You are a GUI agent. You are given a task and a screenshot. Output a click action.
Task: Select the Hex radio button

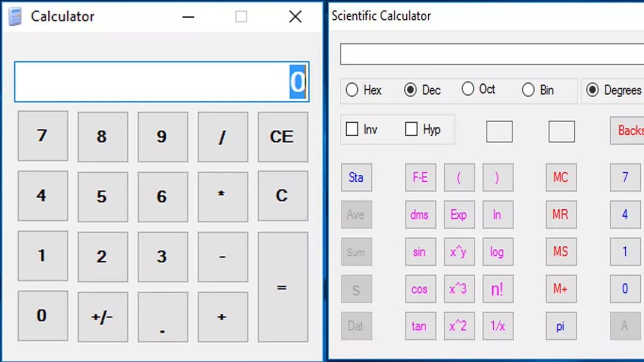[363, 90]
